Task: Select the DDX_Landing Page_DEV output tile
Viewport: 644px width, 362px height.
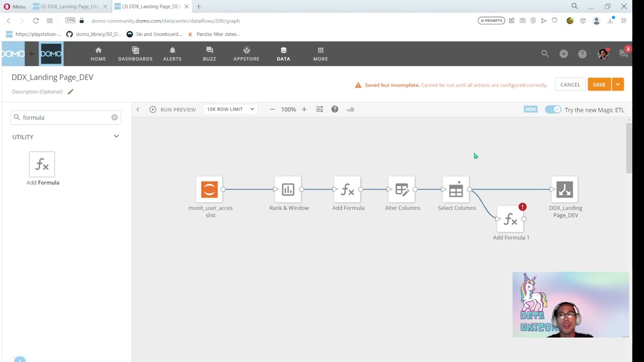Action: (565, 190)
